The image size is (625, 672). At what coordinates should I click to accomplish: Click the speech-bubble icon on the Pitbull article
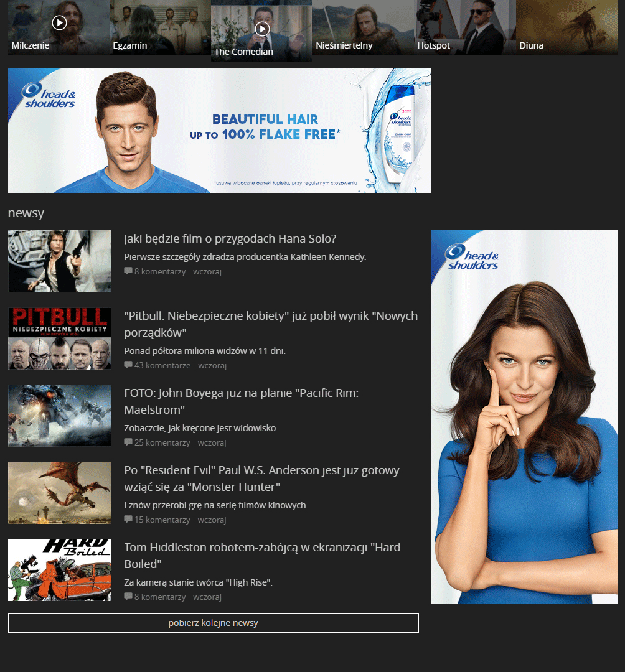(128, 365)
